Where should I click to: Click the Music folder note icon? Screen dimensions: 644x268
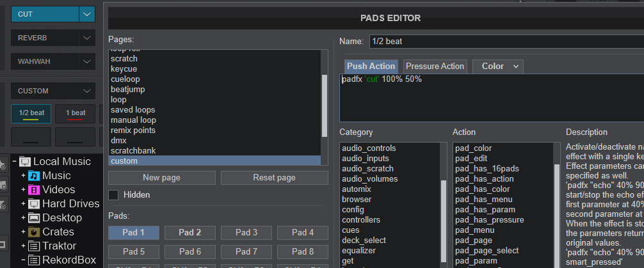[x=34, y=176]
